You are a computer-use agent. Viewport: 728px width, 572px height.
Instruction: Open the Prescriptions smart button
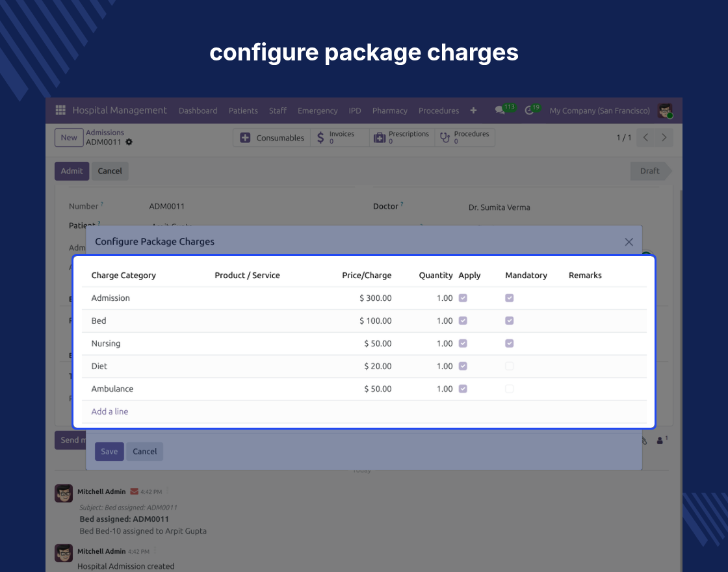(x=402, y=138)
